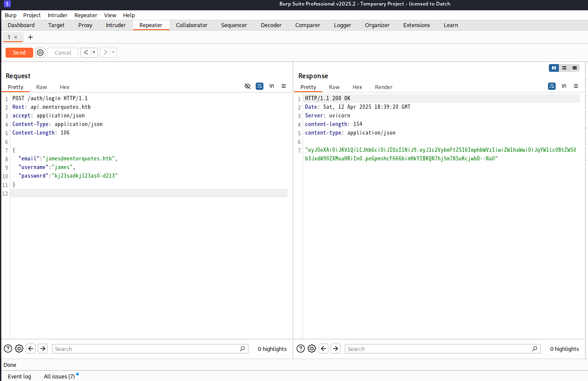The width and height of the screenshot is (588, 381).
Task: Switch to the Intruder tool tab
Action: (x=116, y=25)
